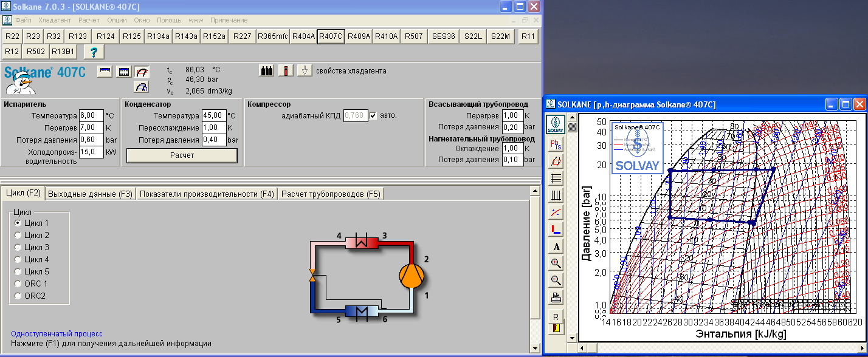This screenshot has width=868, height=357.
Task: Click the suction line pressure loss field 0,20
Action: point(512,127)
